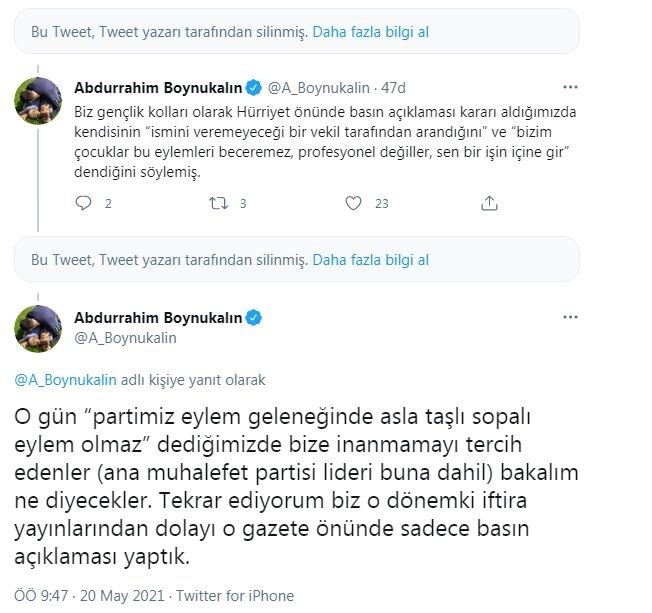Viewport: 652px width, 613px height.
Task: Click the Twitter for iPhone source label
Action: tap(235, 596)
